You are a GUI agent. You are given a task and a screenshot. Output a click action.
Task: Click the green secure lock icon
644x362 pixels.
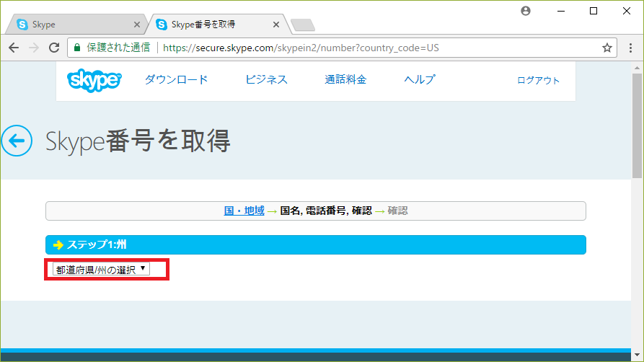[x=76, y=48]
